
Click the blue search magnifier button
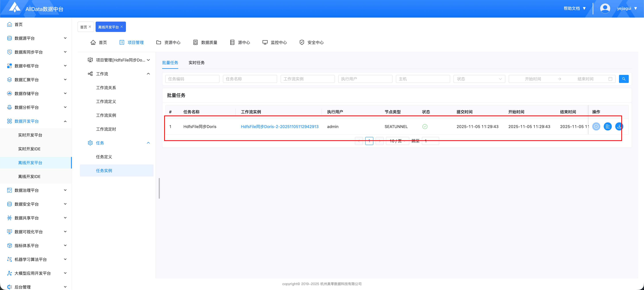pos(623,79)
